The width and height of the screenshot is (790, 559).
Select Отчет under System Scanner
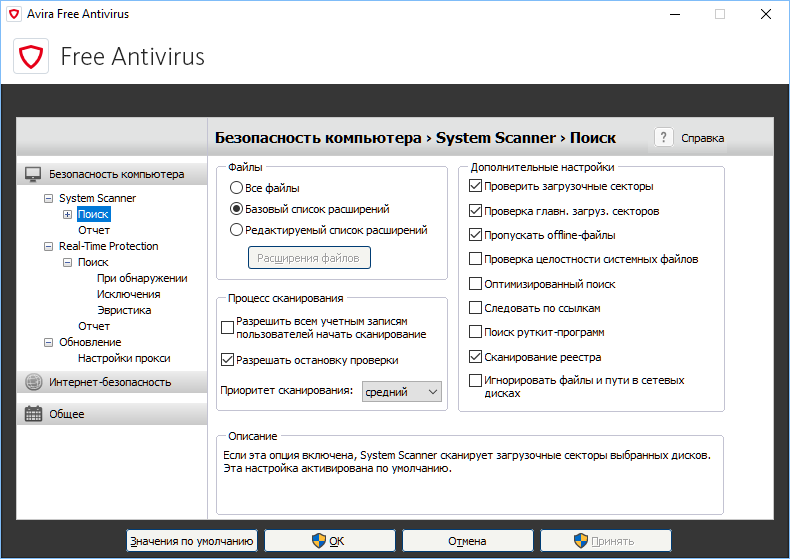(94, 230)
